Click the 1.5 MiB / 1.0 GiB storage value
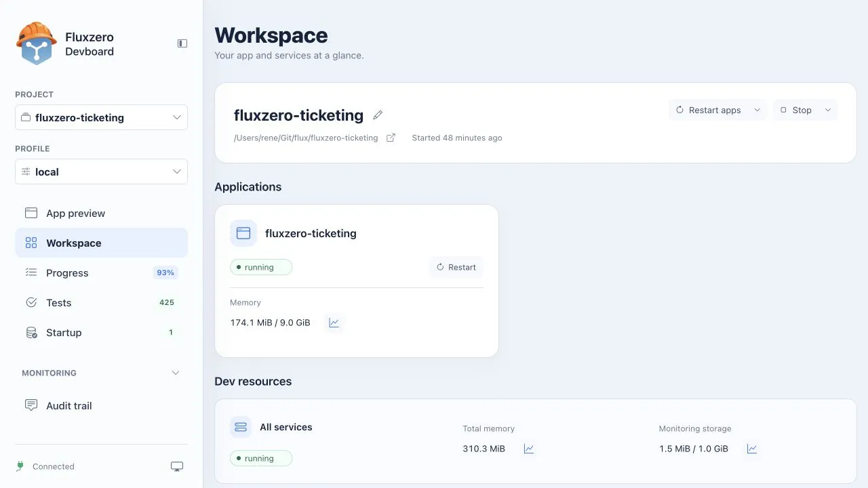The image size is (868, 488). pos(694,449)
